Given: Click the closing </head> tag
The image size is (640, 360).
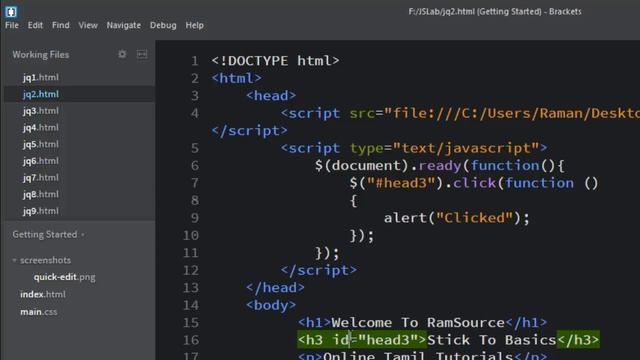Looking at the screenshot, I should pyautogui.click(x=275, y=288).
